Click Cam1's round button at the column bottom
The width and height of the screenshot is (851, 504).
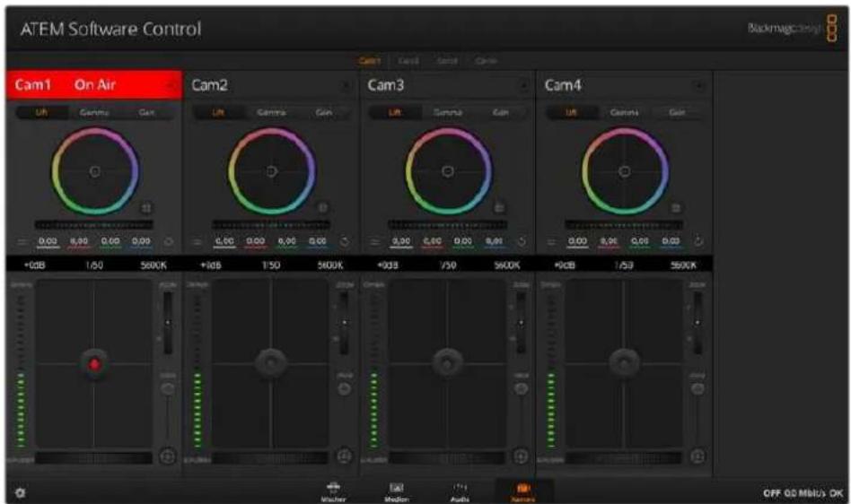pyautogui.click(x=168, y=456)
